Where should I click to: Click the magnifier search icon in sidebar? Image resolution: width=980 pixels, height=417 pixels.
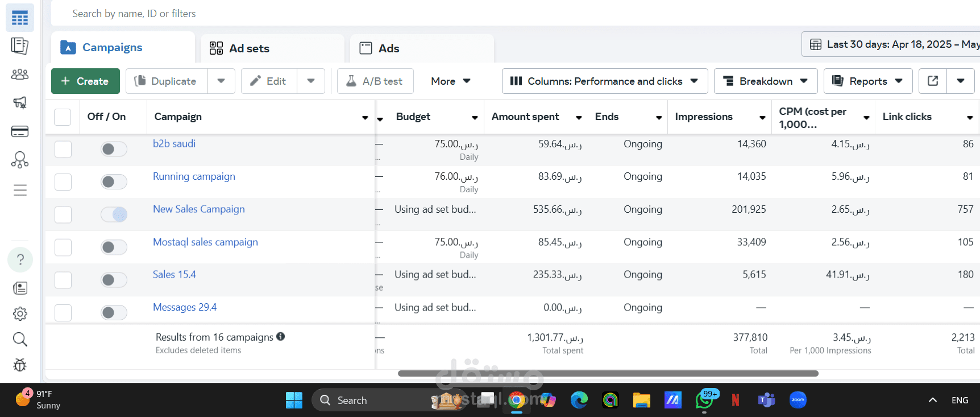click(x=20, y=340)
